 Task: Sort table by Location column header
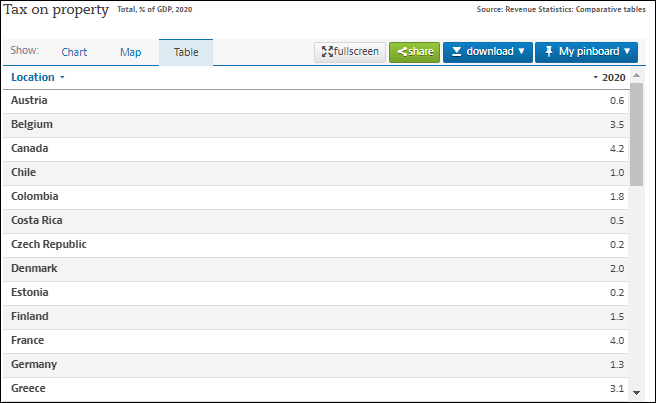[x=33, y=77]
